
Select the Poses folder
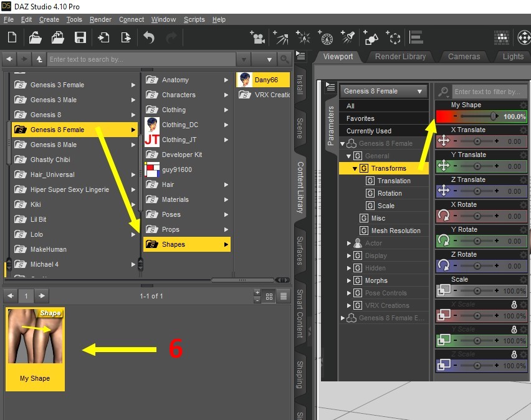click(188, 214)
